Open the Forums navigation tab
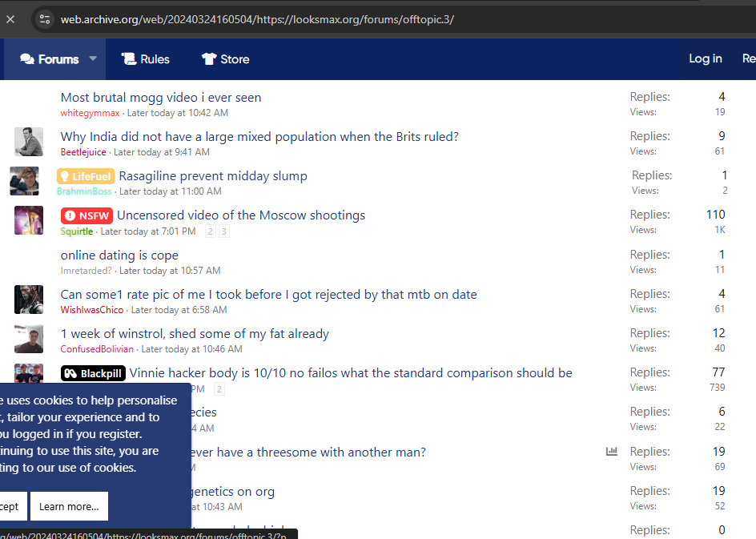This screenshot has width=756, height=539. click(50, 59)
